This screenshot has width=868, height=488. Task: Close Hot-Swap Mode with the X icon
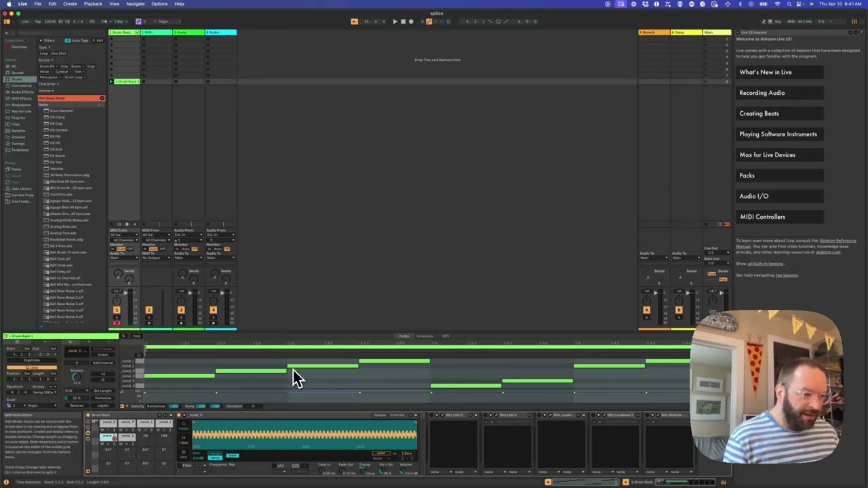click(102, 98)
